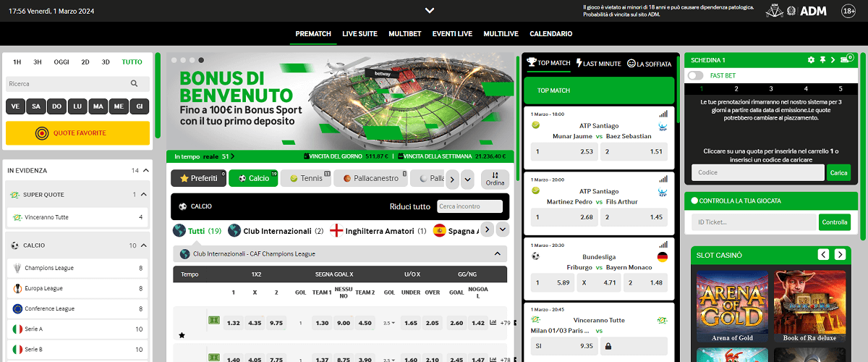The height and width of the screenshot is (362, 868).
Task: Open statistics bars icon for Friburgo match
Action: [x=663, y=245]
